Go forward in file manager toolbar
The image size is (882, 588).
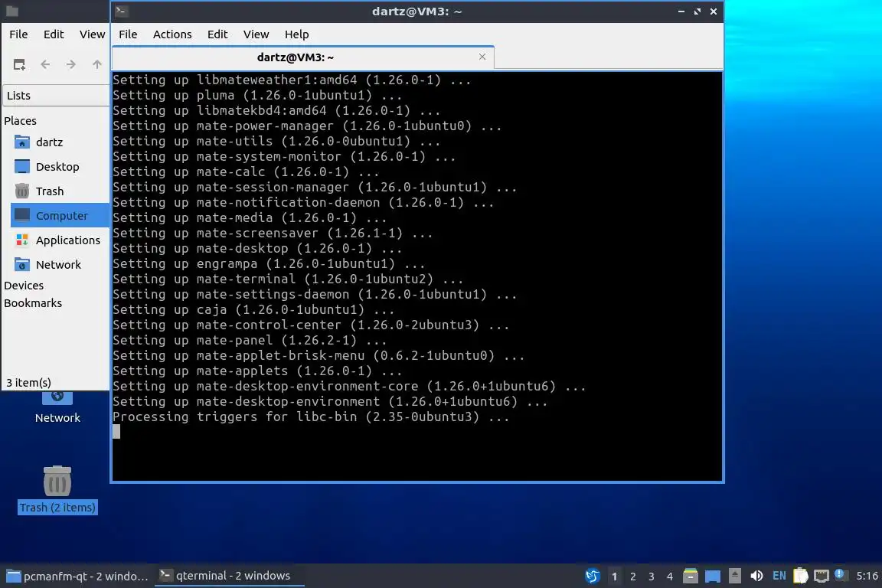[x=71, y=65]
